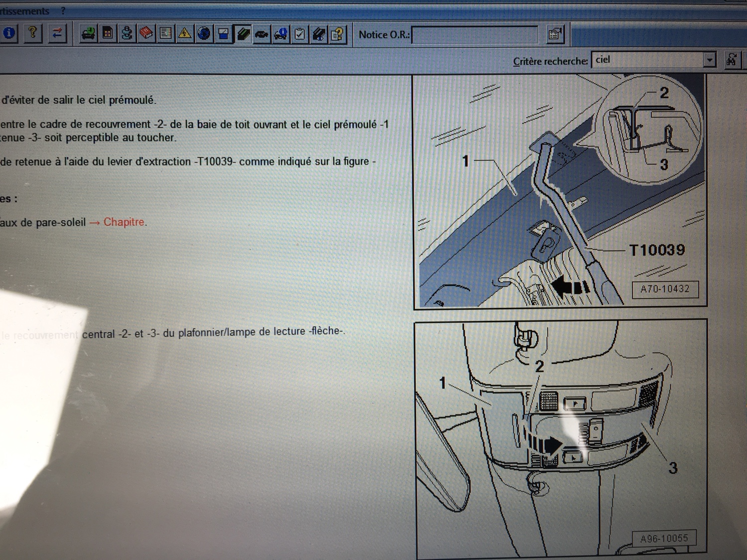Click the yellow warning triangle icon
This screenshot has height=560, width=747.
(185, 33)
